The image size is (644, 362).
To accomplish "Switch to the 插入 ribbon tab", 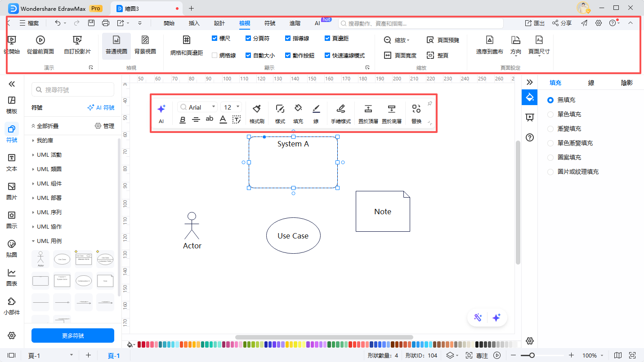I will point(194,23).
